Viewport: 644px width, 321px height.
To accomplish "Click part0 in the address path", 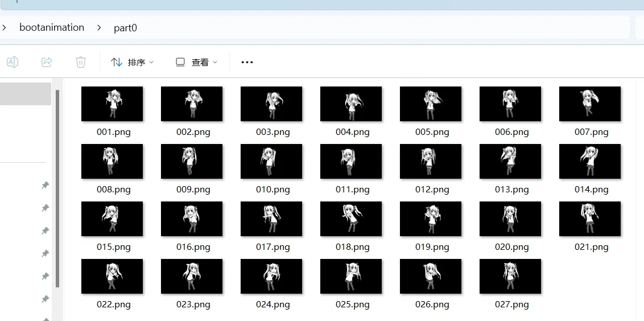I will point(125,28).
